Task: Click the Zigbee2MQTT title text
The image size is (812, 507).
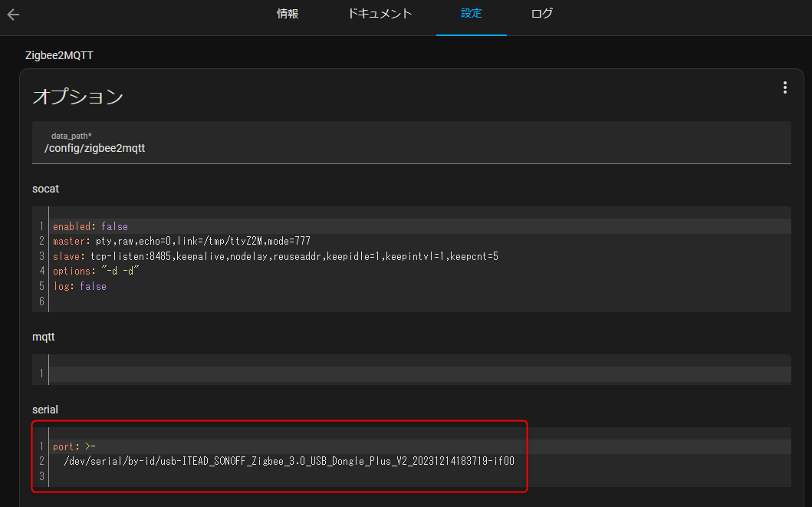Action: click(x=59, y=55)
